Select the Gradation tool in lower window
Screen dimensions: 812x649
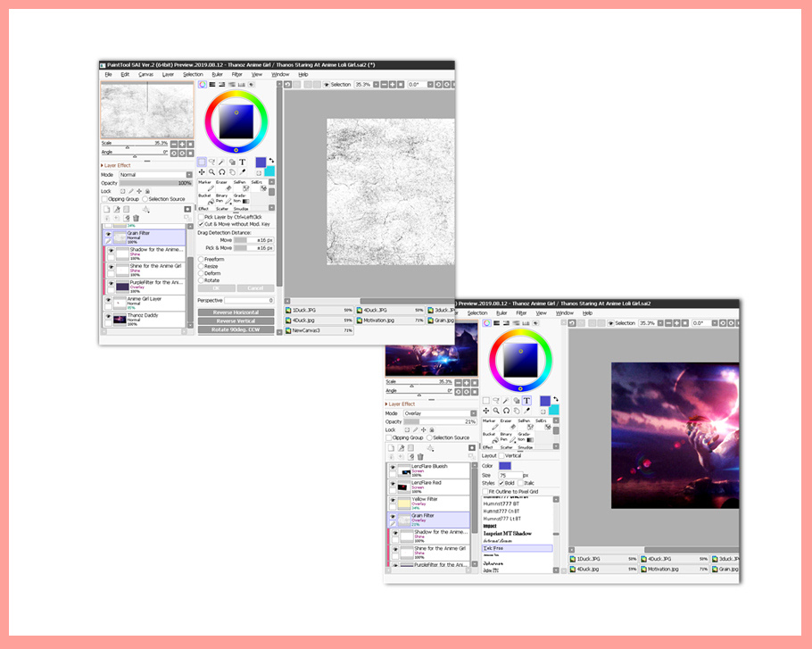pyautogui.click(x=526, y=437)
